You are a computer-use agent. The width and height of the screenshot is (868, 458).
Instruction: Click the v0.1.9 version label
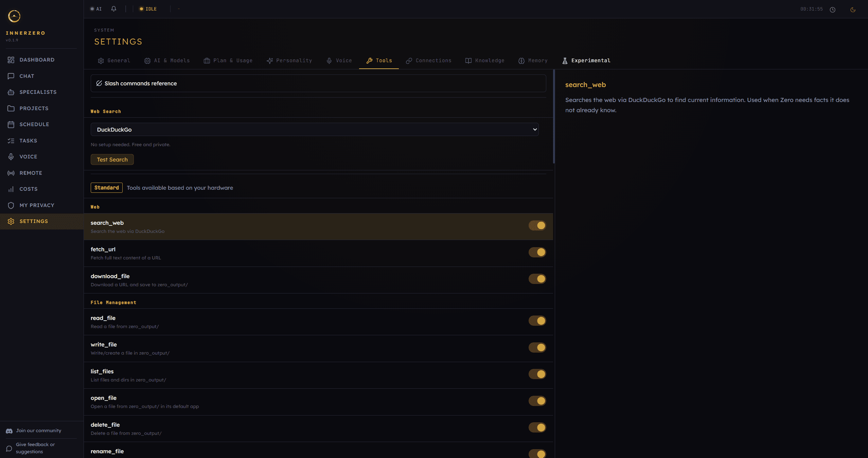tap(12, 40)
